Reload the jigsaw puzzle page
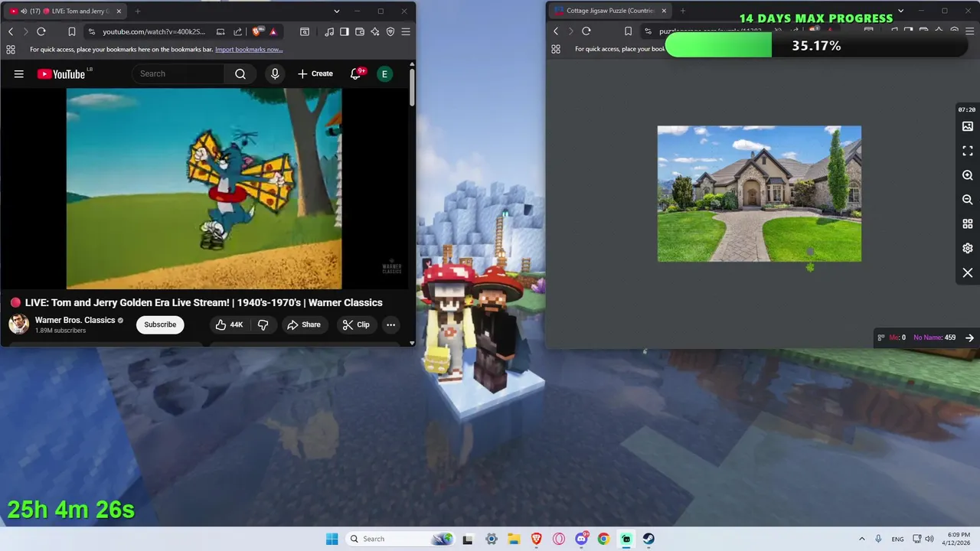This screenshot has height=551, width=980. coord(586,31)
